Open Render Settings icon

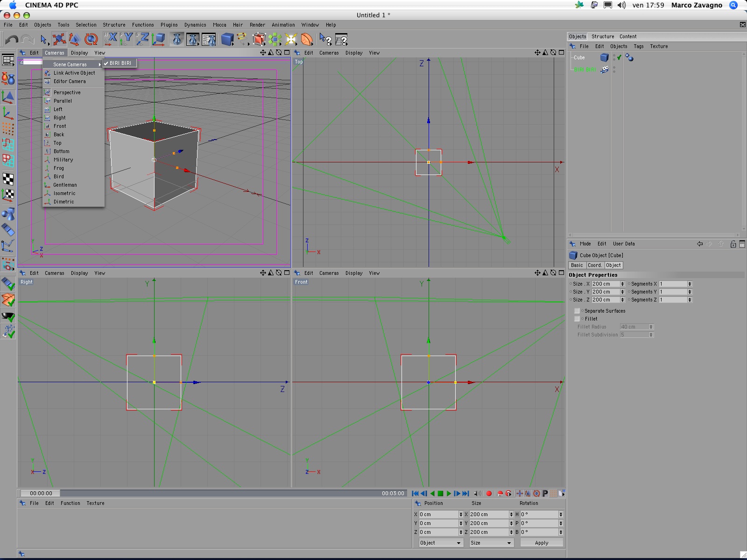point(209,39)
